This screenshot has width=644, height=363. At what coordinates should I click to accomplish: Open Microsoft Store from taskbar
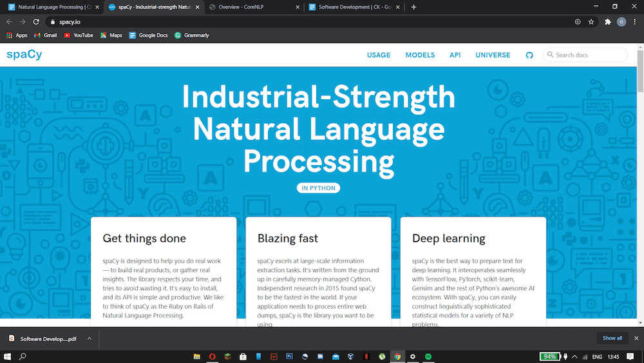click(x=243, y=357)
